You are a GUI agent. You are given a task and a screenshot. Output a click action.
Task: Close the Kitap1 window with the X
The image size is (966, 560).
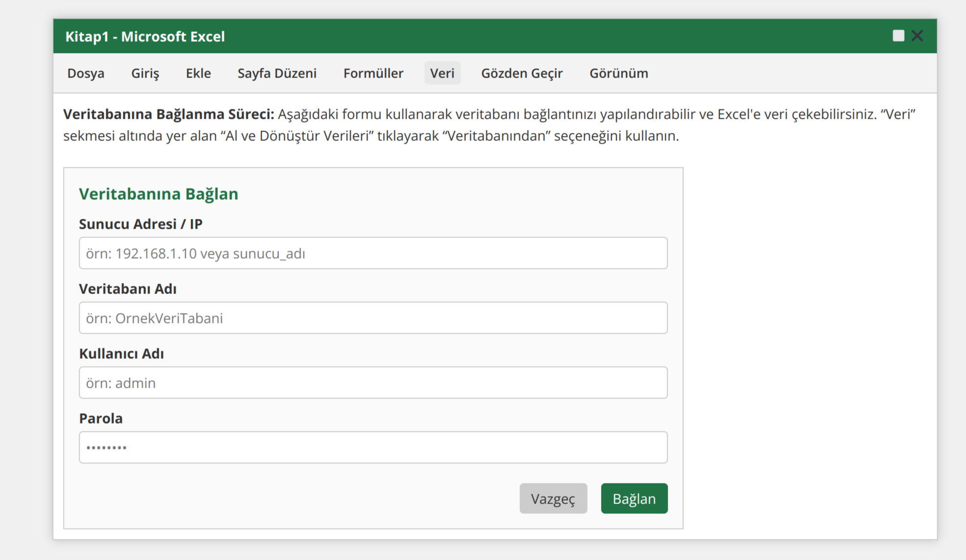(x=917, y=35)
